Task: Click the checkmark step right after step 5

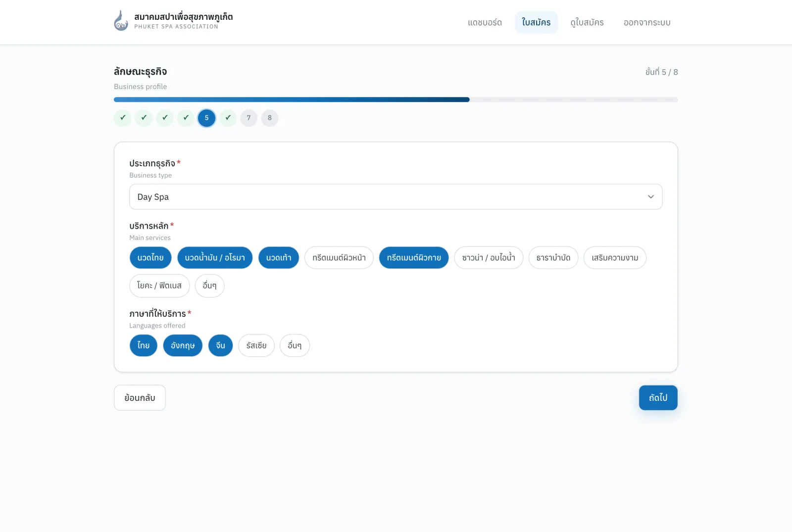Action: [228, 118]
